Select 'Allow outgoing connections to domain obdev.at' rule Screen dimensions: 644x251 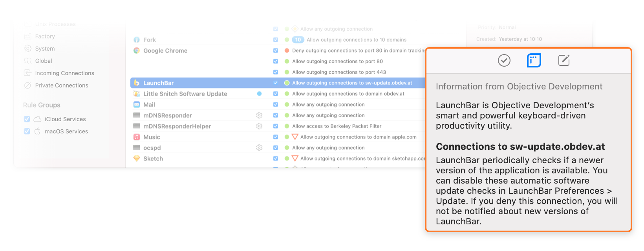(348, 94)
